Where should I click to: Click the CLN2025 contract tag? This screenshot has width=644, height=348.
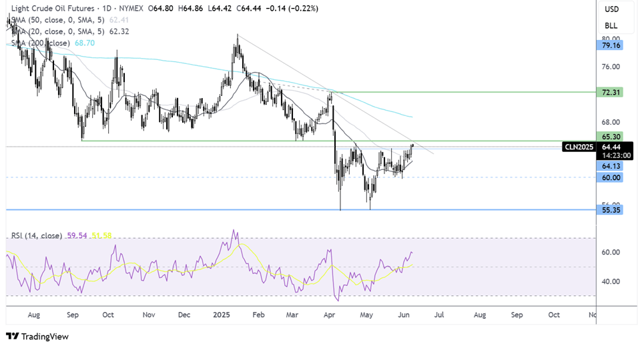click(579, 147)
